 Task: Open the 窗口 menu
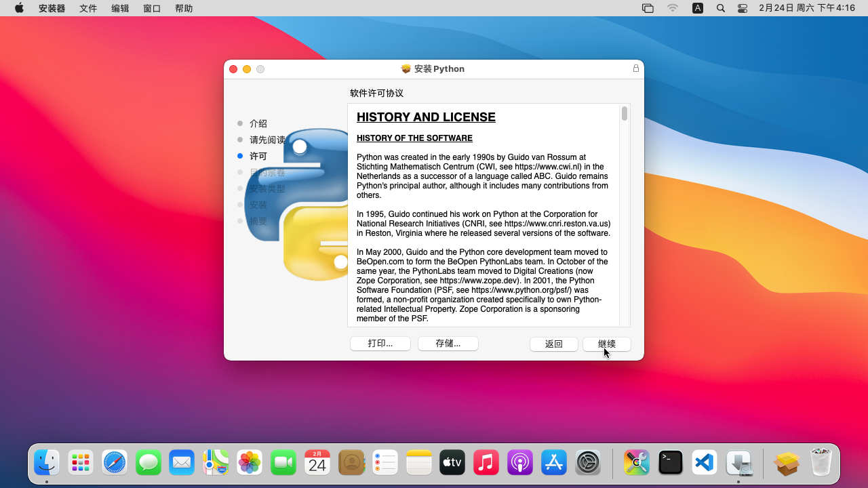point(152,8)
